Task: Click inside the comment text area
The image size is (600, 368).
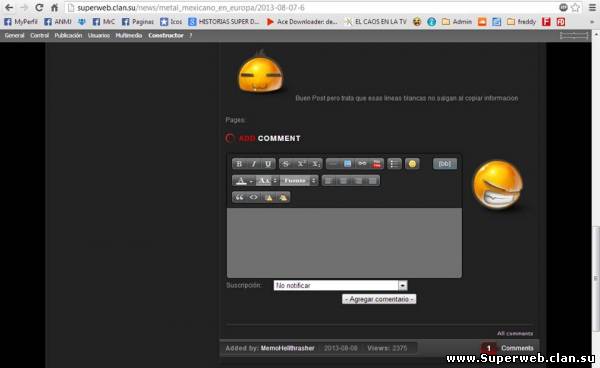Action: click(344, 243)
